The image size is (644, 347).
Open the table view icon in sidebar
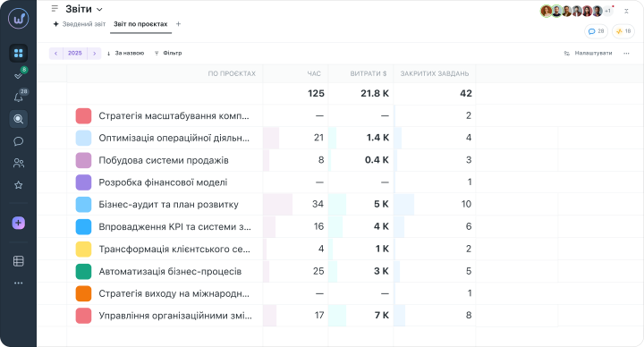(x=19, y=261)
